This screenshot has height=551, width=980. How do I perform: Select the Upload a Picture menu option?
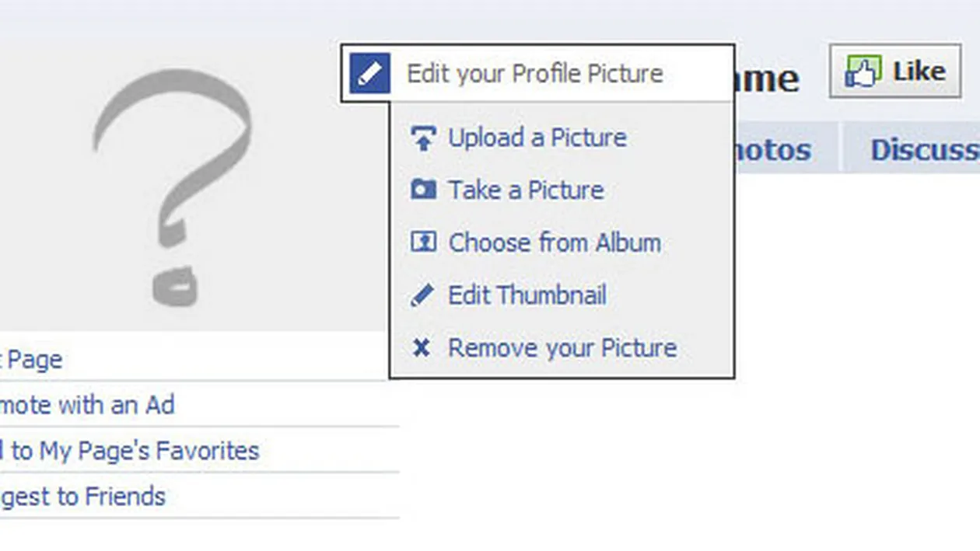tap(537, 138)
